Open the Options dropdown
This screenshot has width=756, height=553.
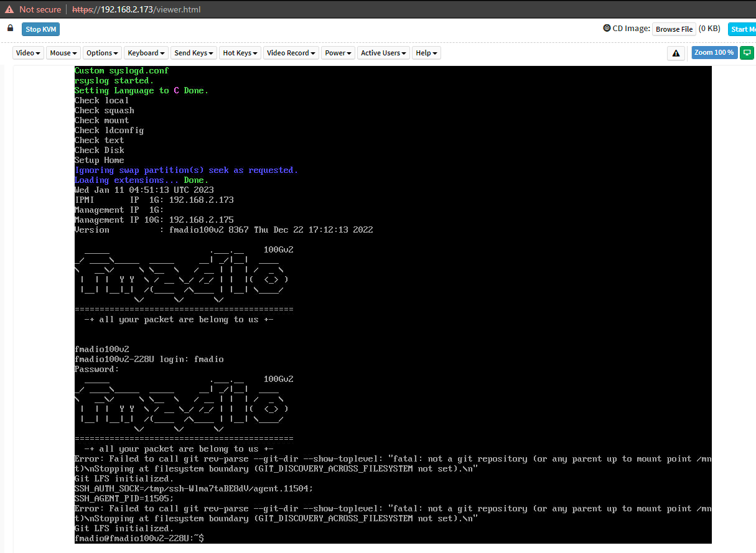pyautogui.click(x=102, y=53)
